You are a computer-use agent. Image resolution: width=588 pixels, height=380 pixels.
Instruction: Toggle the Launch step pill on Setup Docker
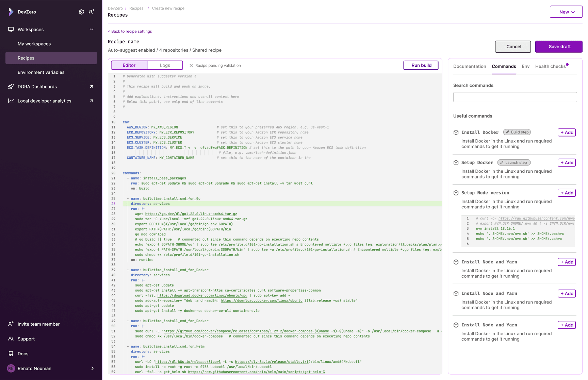tap(514, 162)
